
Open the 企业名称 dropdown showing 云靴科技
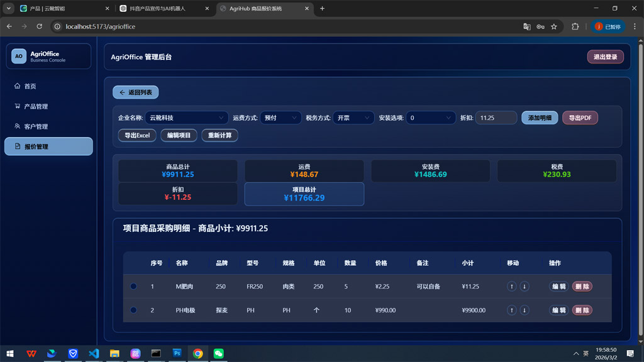(x=186, y=117)
